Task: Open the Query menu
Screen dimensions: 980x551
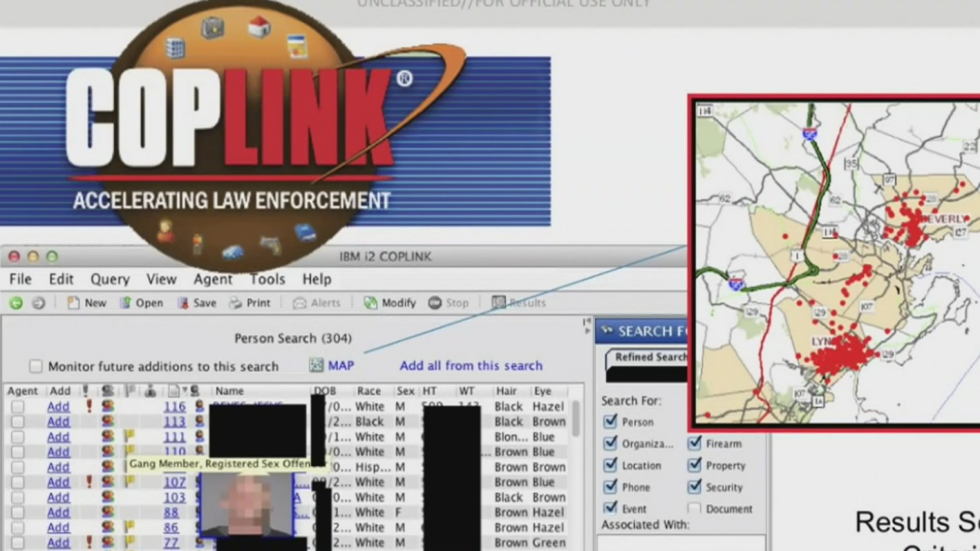Action: (110, 280)
